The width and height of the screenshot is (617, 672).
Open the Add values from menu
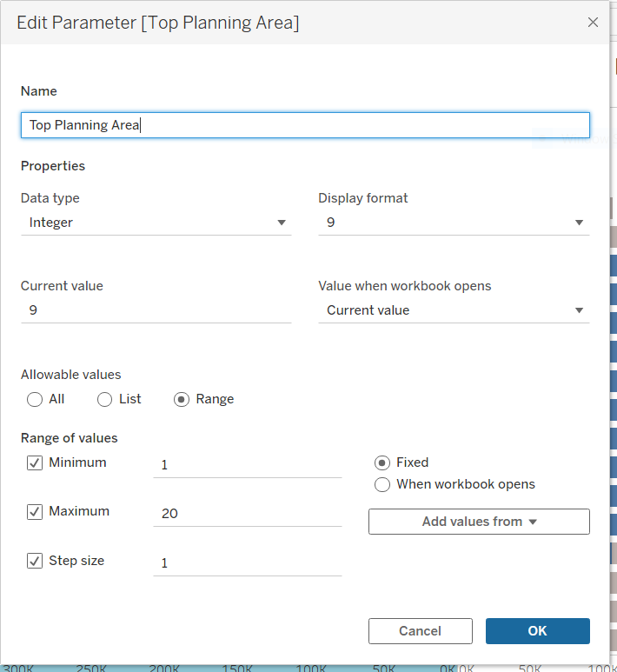(x=479, y=522)
